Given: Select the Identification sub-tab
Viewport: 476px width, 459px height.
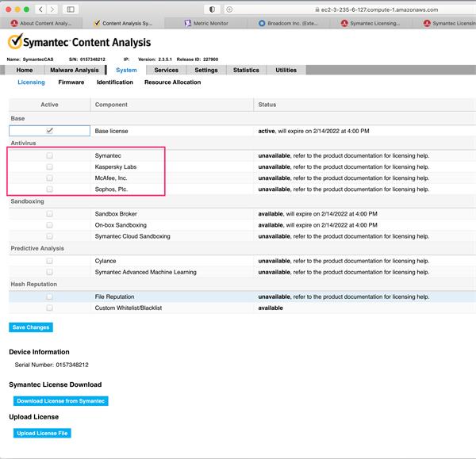Looking at the screenshot, I should pos(115,82).
